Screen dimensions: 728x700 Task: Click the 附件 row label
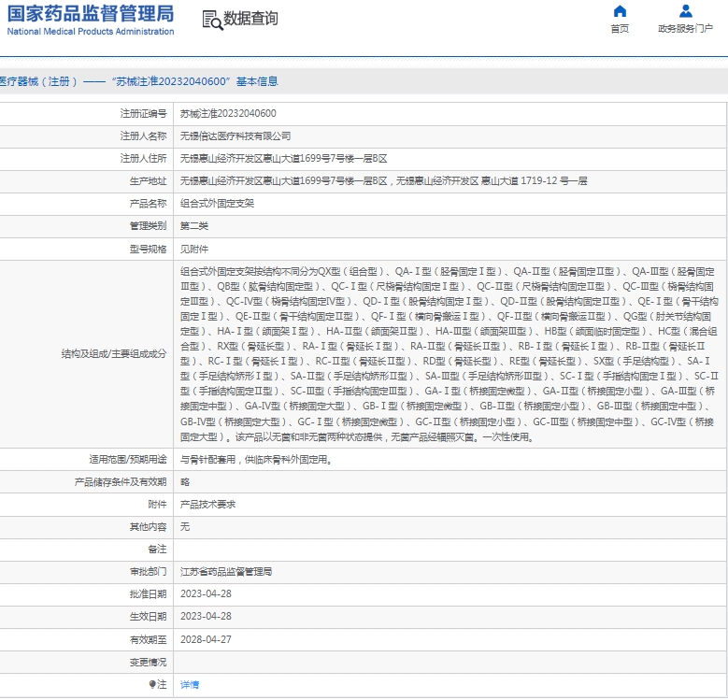157,505
